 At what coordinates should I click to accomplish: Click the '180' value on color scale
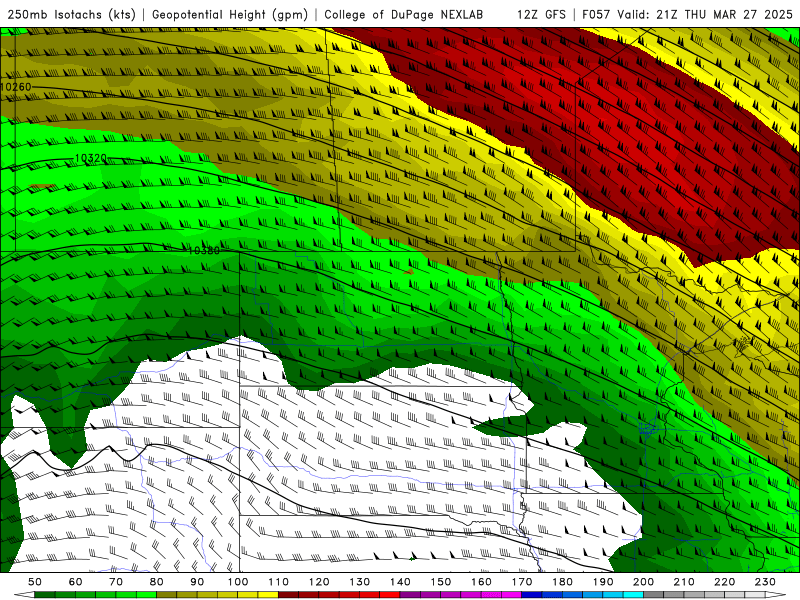tap(562, 582)
